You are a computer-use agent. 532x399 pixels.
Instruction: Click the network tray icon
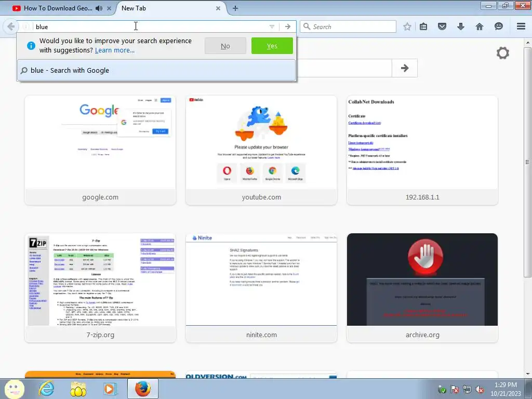coord(467,389)
